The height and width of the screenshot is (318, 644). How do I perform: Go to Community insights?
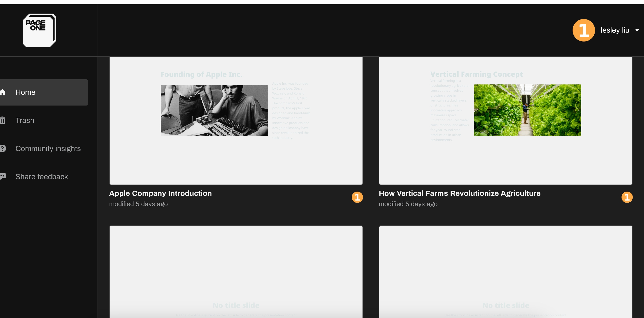point(48,148)
